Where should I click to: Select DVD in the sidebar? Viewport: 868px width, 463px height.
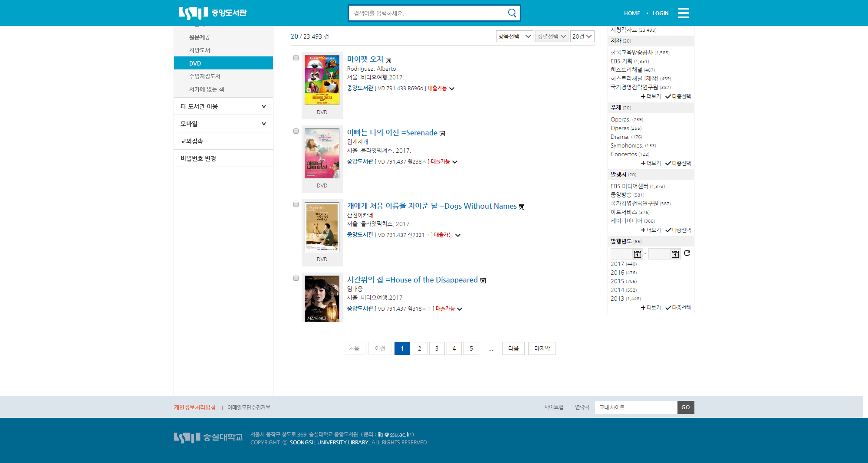click(224, 63)
